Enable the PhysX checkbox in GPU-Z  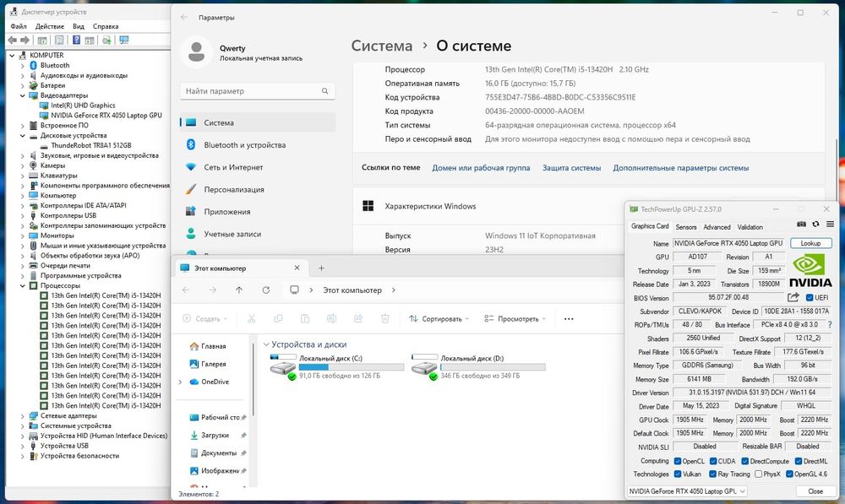[758, 474]
